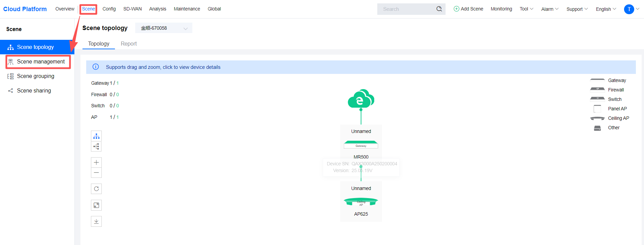
Task: Refresh the topology view
Action: pyautogui.click(x=96, y=189)
